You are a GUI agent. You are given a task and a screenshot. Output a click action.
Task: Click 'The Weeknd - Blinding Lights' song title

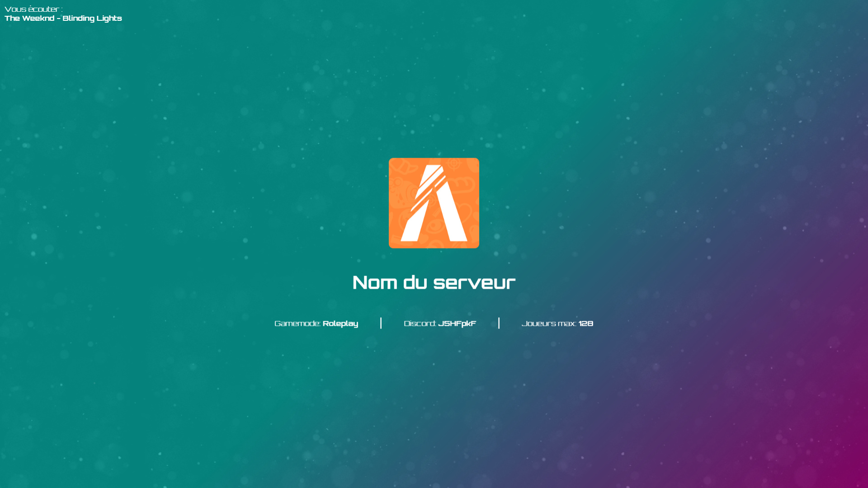(x=63, y=19)
